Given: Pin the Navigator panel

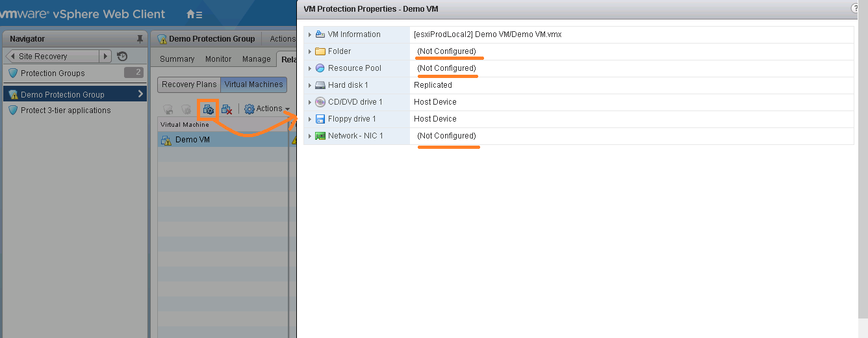Looking at the screenshot, I should click(140, 39).
